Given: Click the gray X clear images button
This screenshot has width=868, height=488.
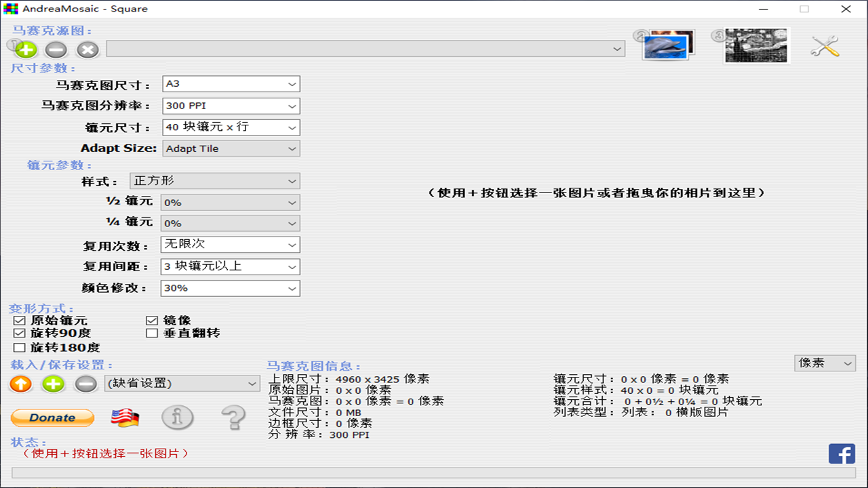Looking at the screenshot, I should (x=87, y=49).
